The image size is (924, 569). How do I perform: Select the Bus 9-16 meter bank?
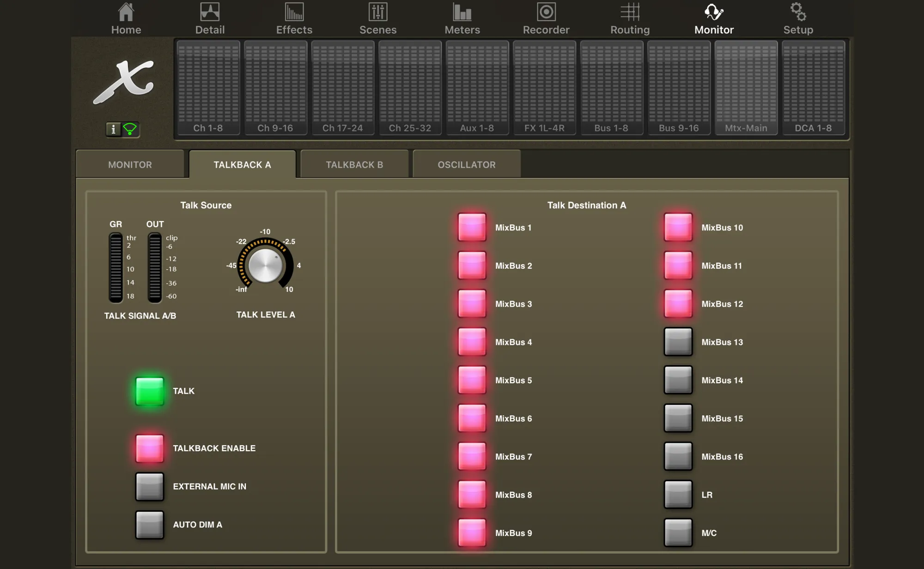679,88
